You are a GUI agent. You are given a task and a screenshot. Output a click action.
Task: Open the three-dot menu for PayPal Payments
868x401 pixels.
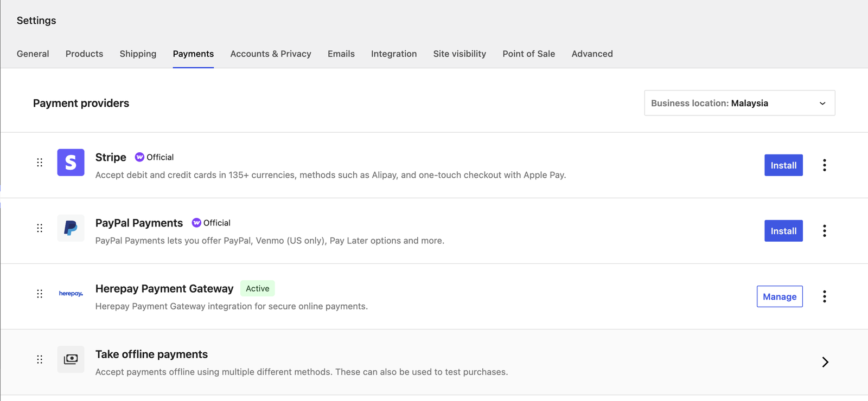click(824, 231)
